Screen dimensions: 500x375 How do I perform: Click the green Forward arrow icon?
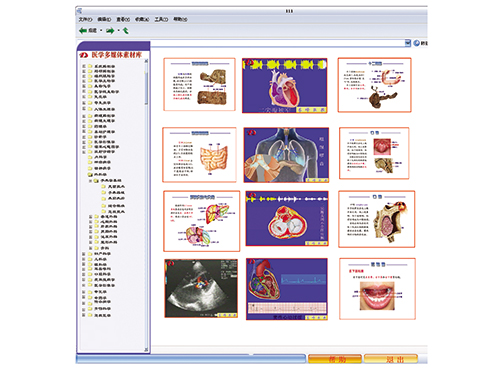[x=110, y=31]
